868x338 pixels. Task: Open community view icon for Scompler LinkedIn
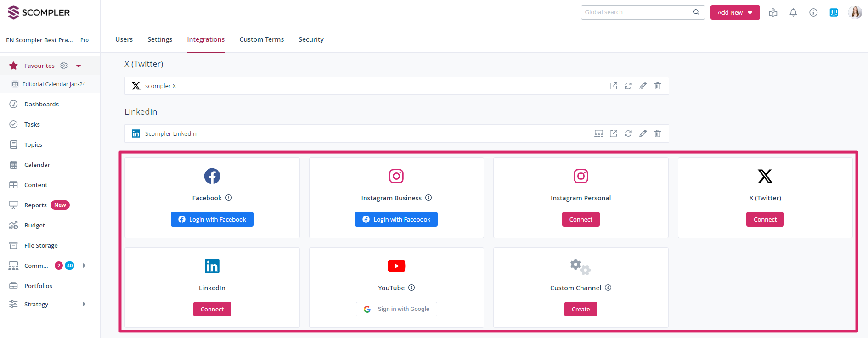[x=598, y=133]
